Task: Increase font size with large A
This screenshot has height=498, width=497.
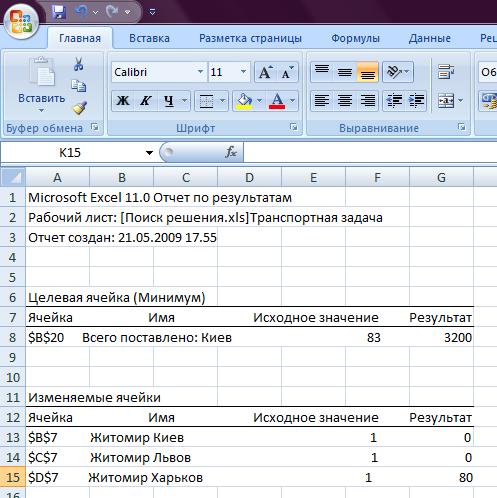Action: 266,72
